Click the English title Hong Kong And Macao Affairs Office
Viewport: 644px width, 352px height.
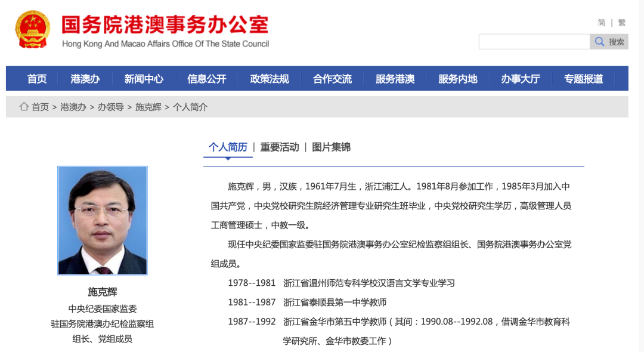(x=166, y=44)
